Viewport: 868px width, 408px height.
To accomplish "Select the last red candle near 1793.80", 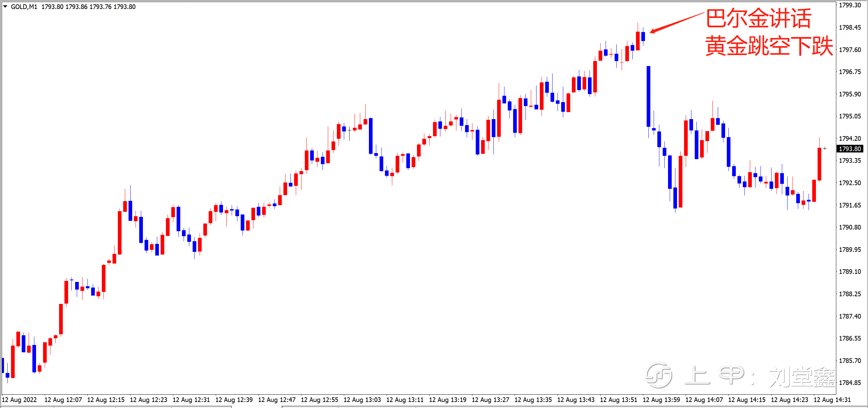I will tap(819, 164).
